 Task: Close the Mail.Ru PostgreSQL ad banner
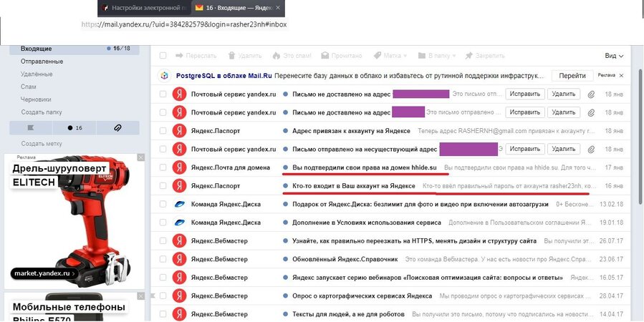click(x=621, y=75)
